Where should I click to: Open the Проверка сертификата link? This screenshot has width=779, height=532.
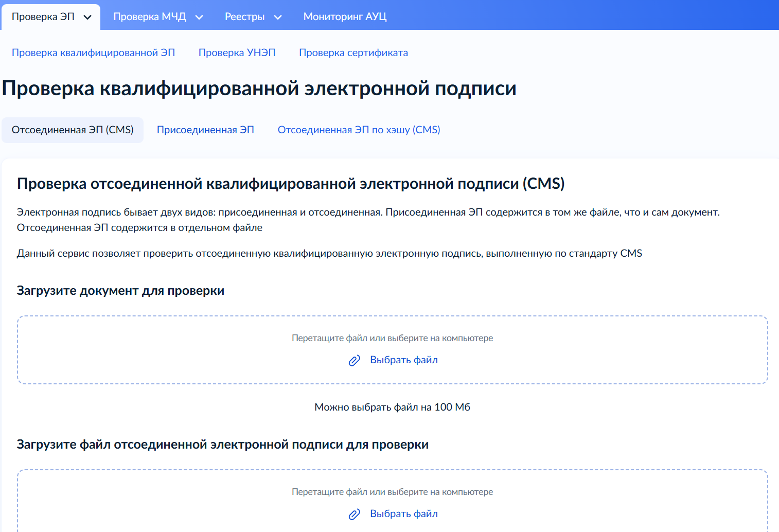[353, 52]
